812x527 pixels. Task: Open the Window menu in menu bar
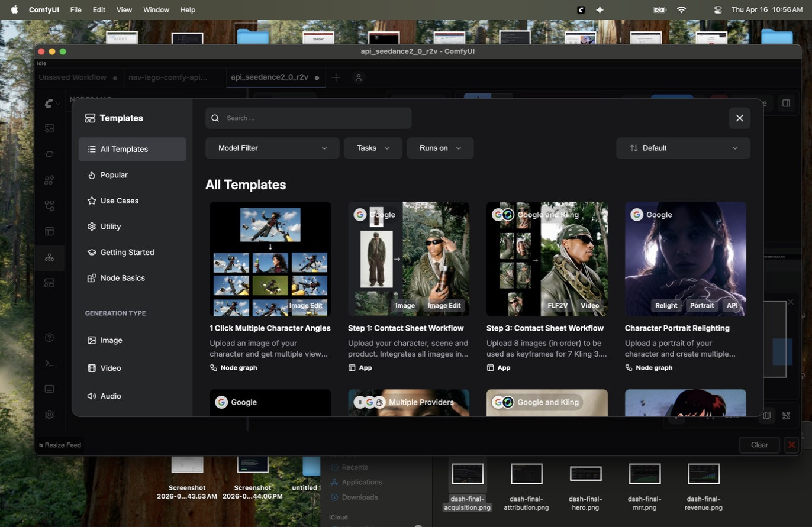click(x=156, y=9)
